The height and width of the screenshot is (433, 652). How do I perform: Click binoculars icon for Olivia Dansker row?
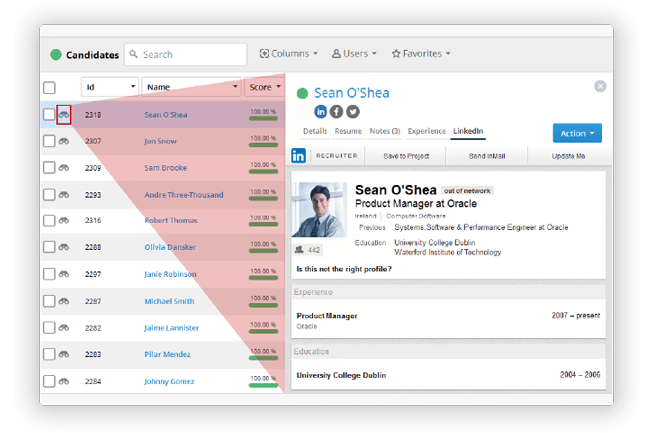pyautogui.click(x=64, y=247)
